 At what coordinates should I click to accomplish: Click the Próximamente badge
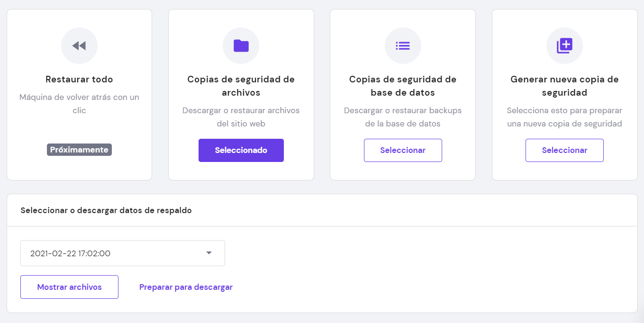[x=79, y=150]
